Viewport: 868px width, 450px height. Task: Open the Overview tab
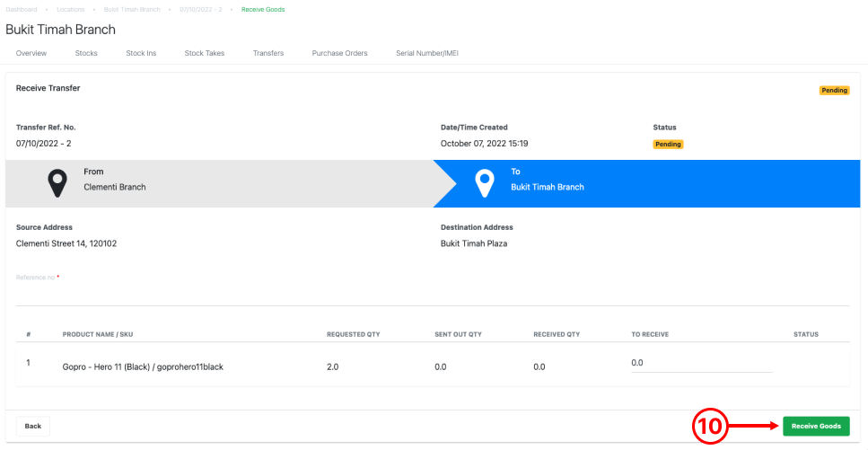[31, 53]
